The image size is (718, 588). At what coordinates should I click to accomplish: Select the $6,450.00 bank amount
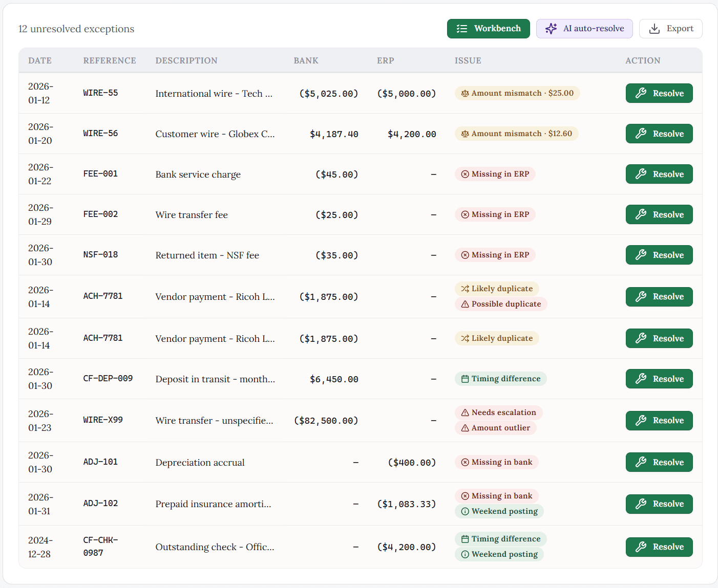(x=334, y=379)
